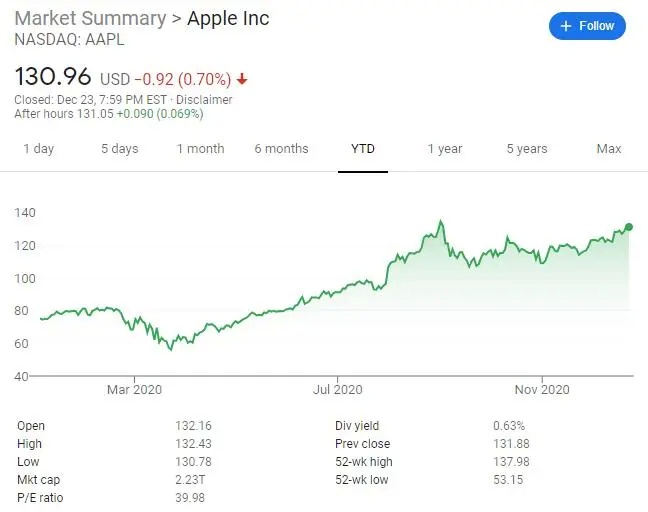The width and height of the screenshot is (648, 512).
Task: Select the 1 month tab
Action: (200, 149)
